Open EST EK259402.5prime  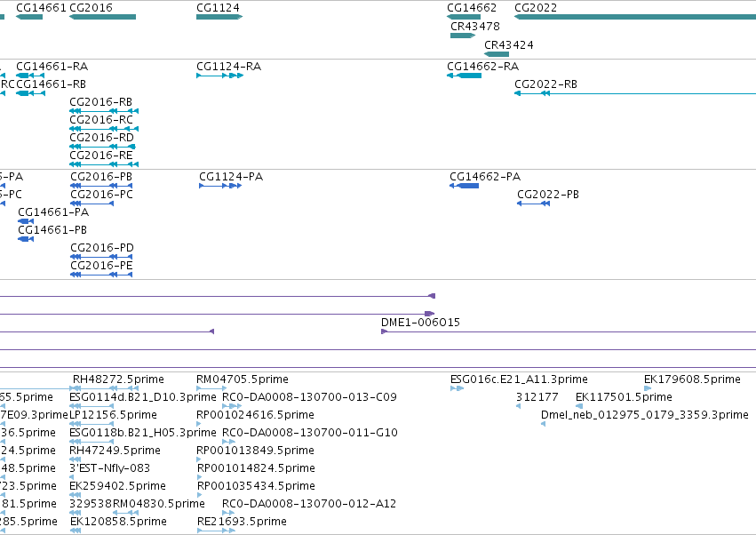(x=117, y=486)
